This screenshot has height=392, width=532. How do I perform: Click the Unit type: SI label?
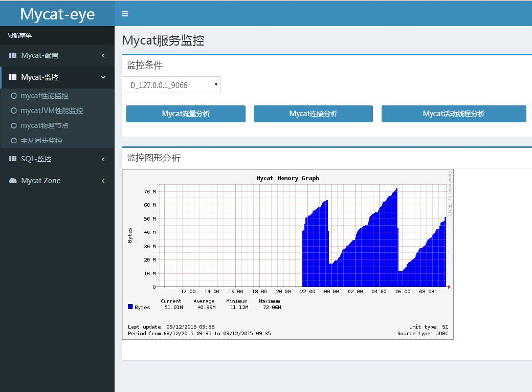(429, 327)
